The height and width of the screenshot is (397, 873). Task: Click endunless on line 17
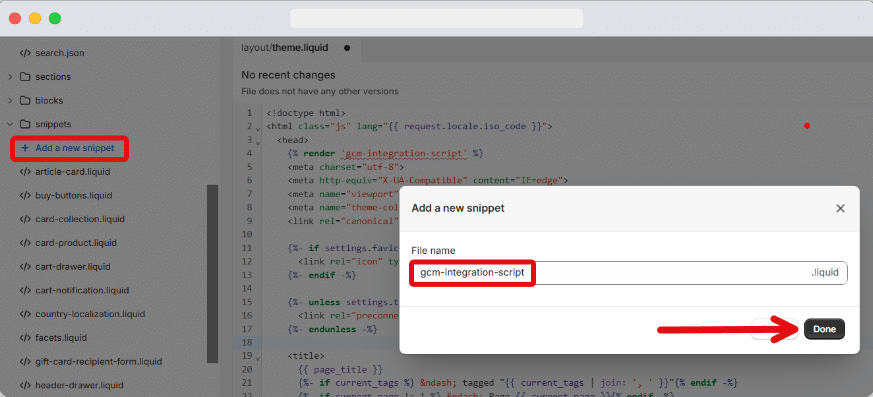click(332, 329)
